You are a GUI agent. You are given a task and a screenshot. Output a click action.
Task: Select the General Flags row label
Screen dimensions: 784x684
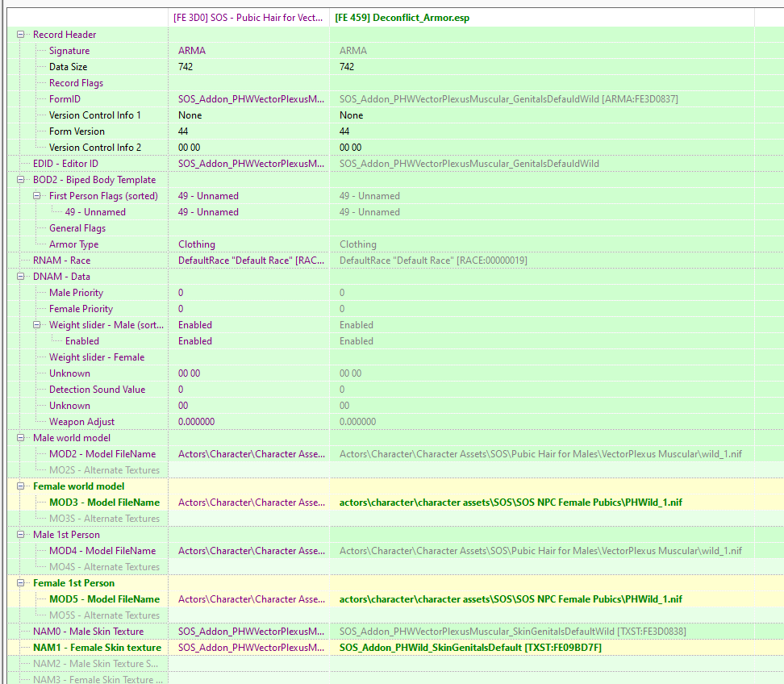[77, 228]
